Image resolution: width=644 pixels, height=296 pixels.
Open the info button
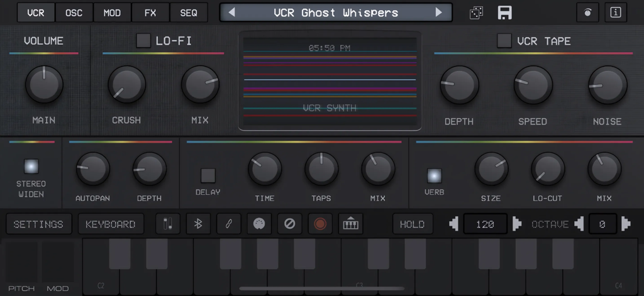pos(616,13)
